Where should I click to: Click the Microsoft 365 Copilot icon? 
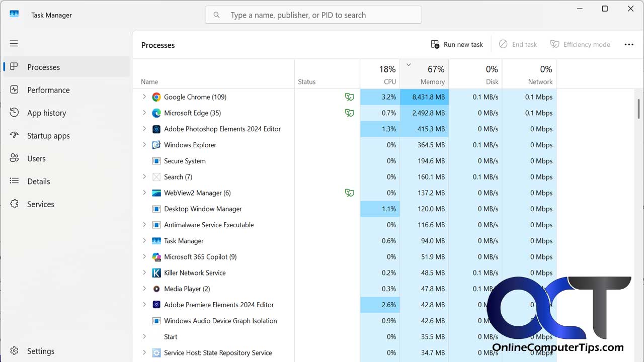point(156,257)
